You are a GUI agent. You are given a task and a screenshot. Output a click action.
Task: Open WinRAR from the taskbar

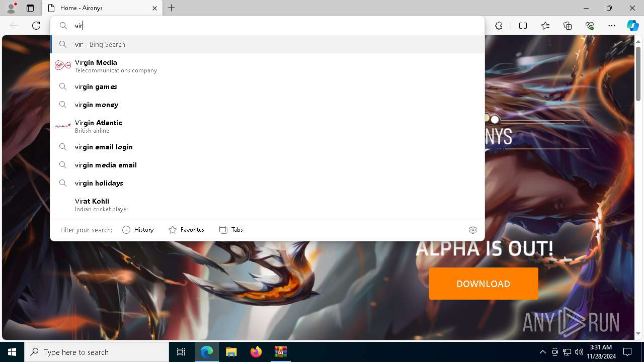point(280,352)
